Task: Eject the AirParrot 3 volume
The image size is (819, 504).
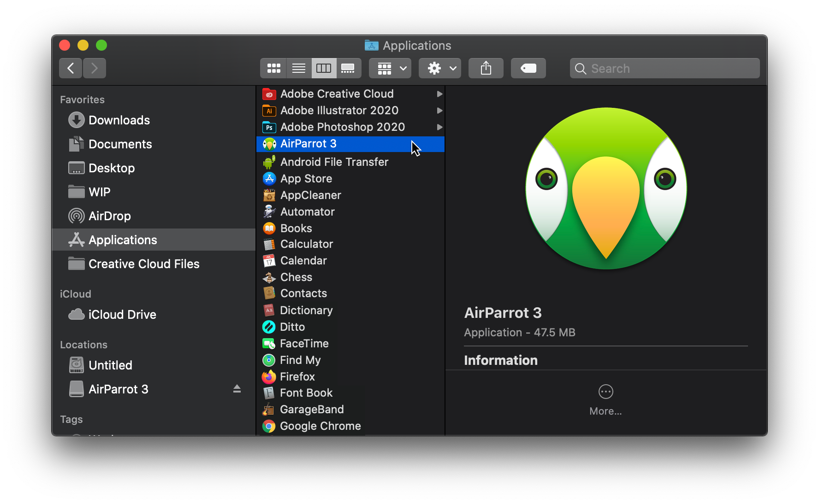Action: click(x=237, y=389)
